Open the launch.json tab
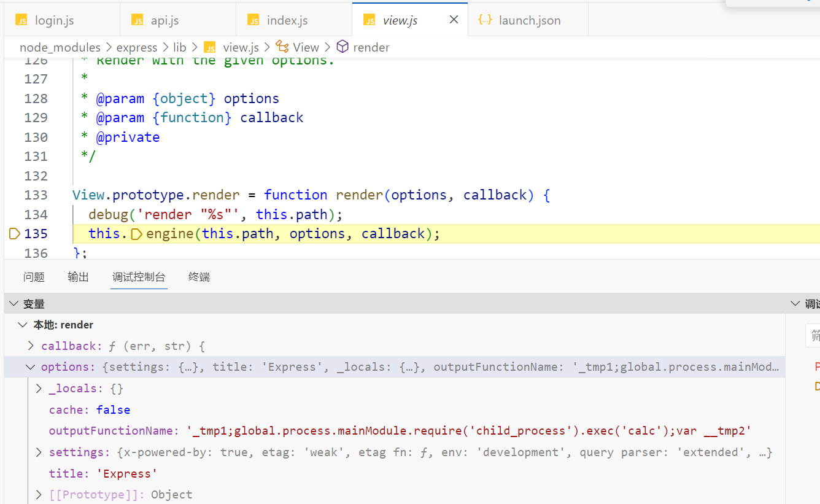The width and height of the screenshot is (820, 504). point(528,20)
